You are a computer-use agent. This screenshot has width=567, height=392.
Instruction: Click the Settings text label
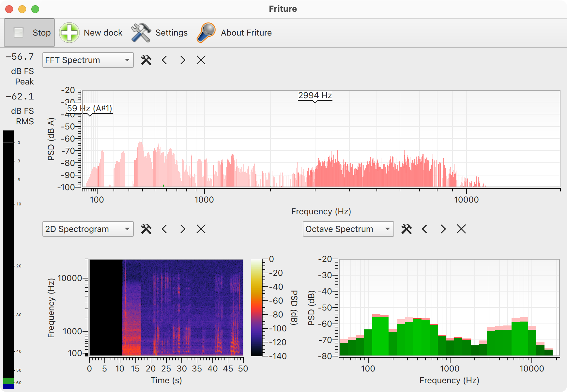tap(172, 33)
